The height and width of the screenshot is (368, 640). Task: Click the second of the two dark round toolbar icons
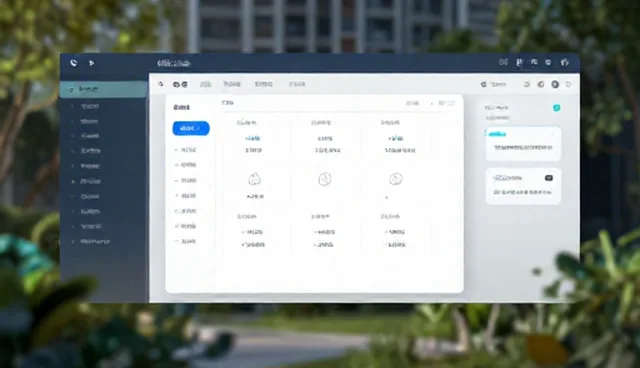[184, 84]
